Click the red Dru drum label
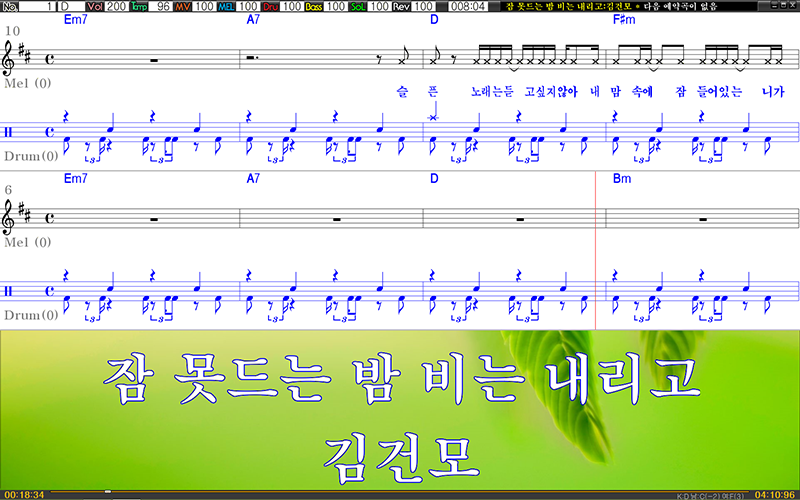The height and width of the screenshot is (500, 800). (x=270, y=6)
